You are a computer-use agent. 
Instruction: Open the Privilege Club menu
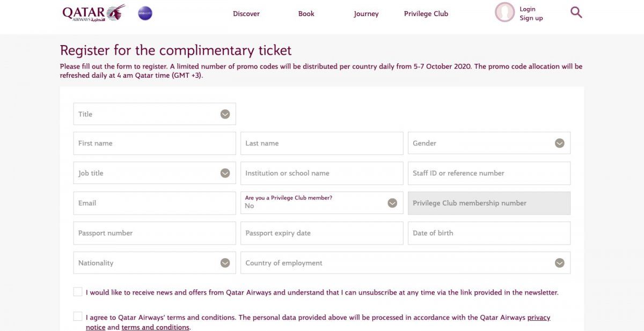tap(426, 14)
